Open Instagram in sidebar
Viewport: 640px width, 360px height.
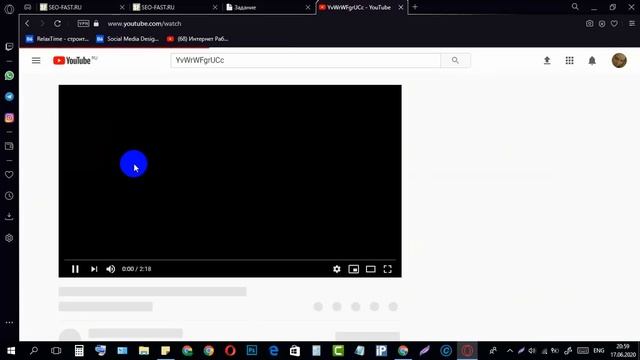9,118
